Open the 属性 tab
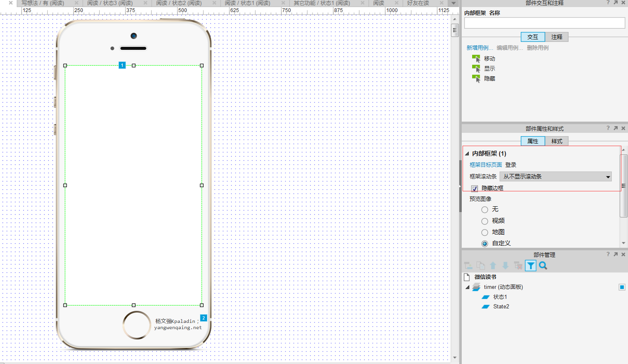Viewport: 628px width, 364px height. (x=533, y=141)
